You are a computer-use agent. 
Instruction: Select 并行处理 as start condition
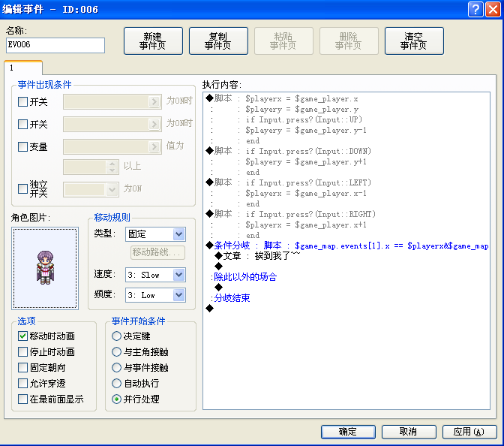[116, 399]
